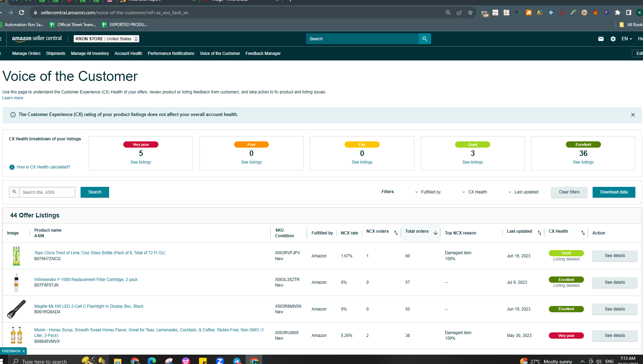The height and width of the screenshot is (364, 643).
Task: Sort by Last updated arrows icon
Action: (539, 233)
